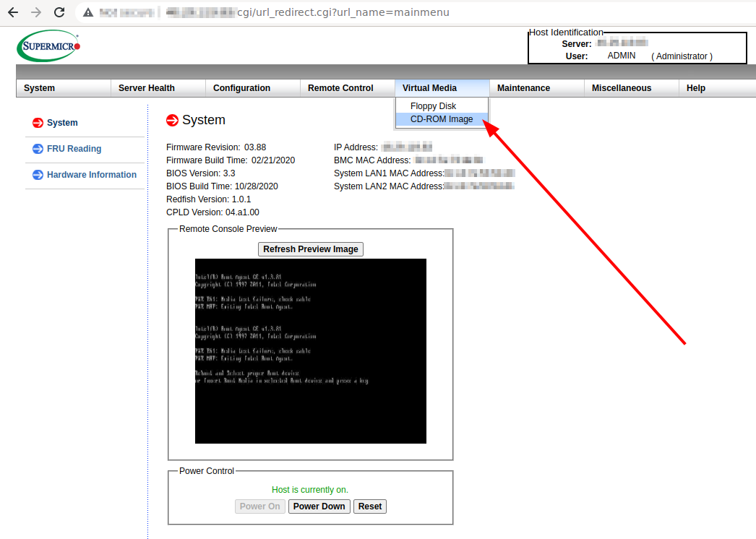Click the browser reload icon
Image resolution: width=756 pixels, height=539 pixels.
pyautogui.click(x=59, y=12)
